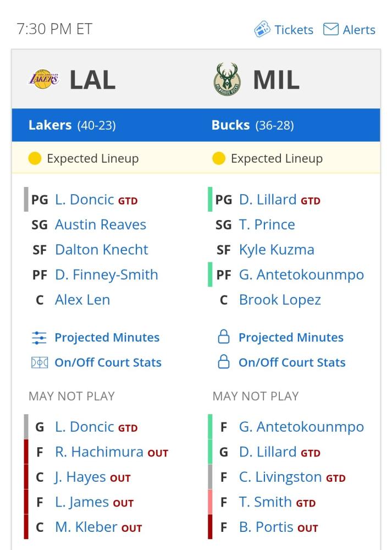Open the Tickets icon link
Viewport: 392px width, 550px height.
click(262, 29)
